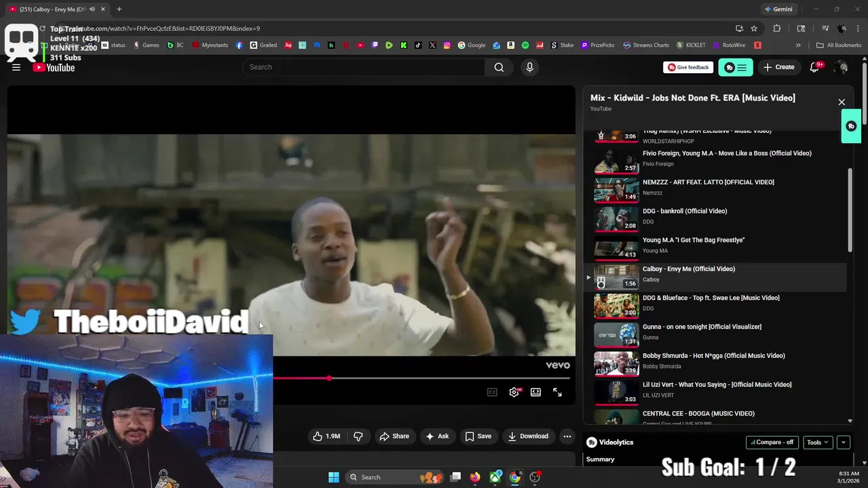Open the Create button menu

(778, 67)
